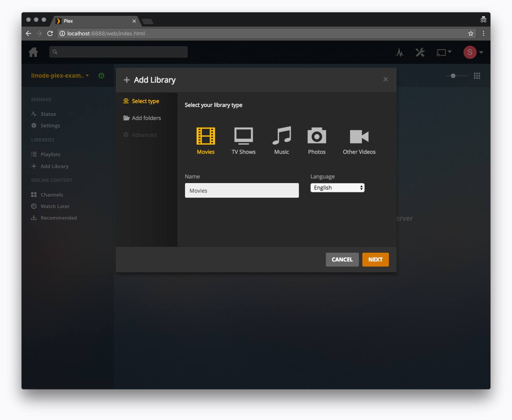Select the Other Videos library type

coord(359,136)
